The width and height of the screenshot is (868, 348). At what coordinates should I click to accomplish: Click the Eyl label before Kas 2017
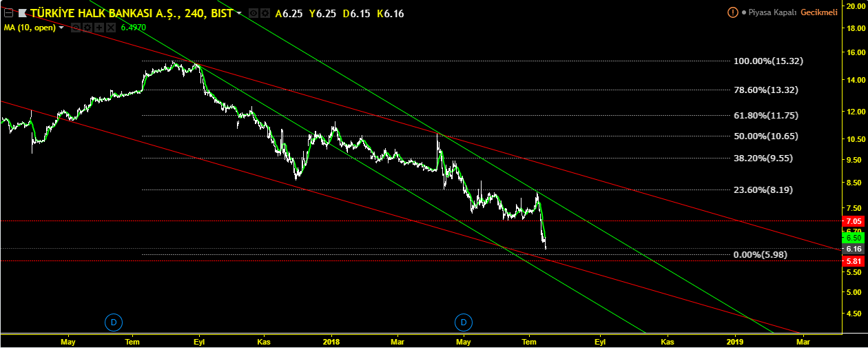[x=199, y=341]
